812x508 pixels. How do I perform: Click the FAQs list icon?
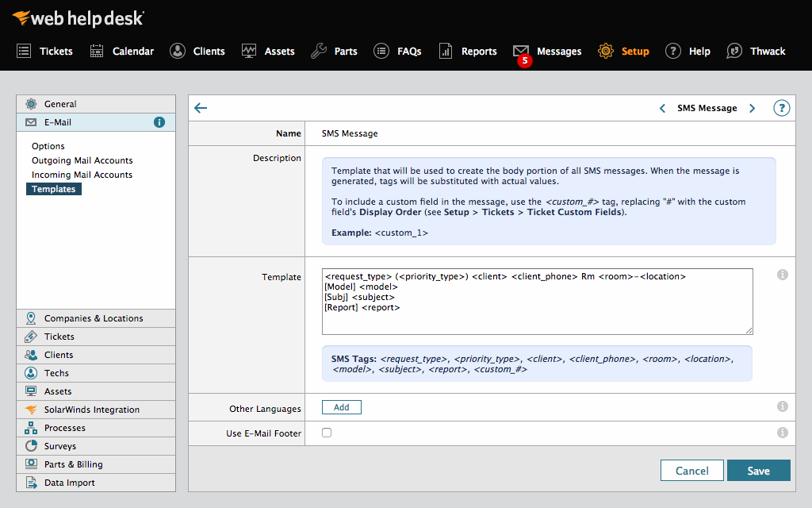pyautogui.click(x=381, y=51)
